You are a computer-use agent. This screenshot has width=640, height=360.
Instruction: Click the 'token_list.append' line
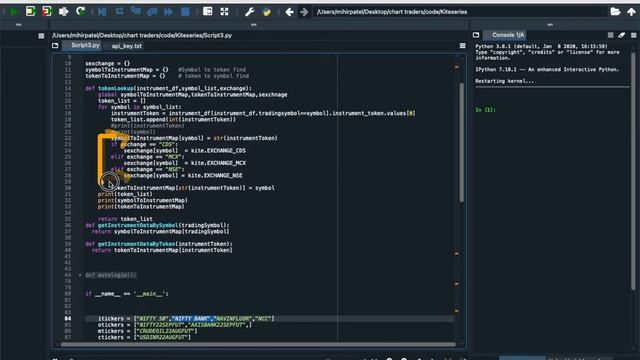(173, 120)
